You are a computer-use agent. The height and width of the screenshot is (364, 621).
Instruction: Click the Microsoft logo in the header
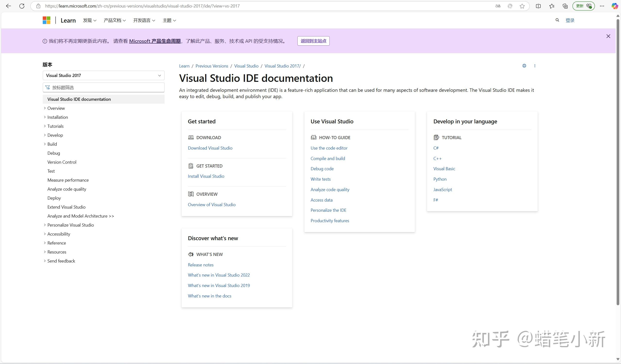point(46,20)
